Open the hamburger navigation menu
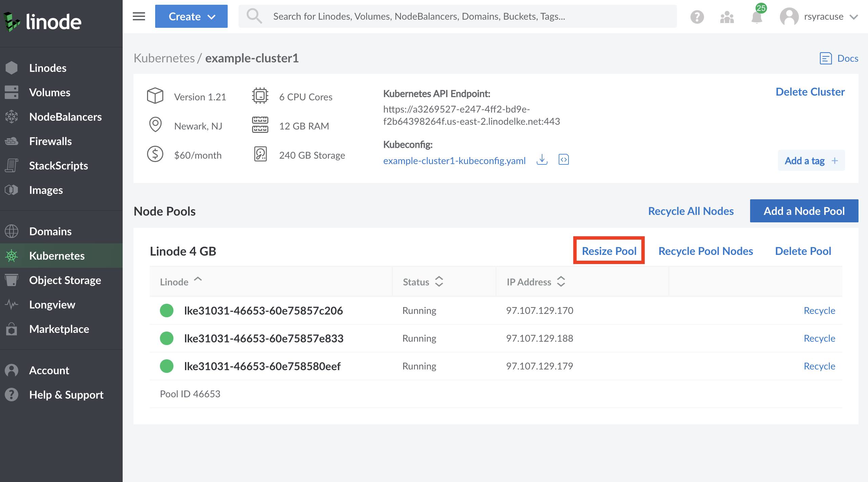This screenshot has height=482, width=868. point(138,16)
